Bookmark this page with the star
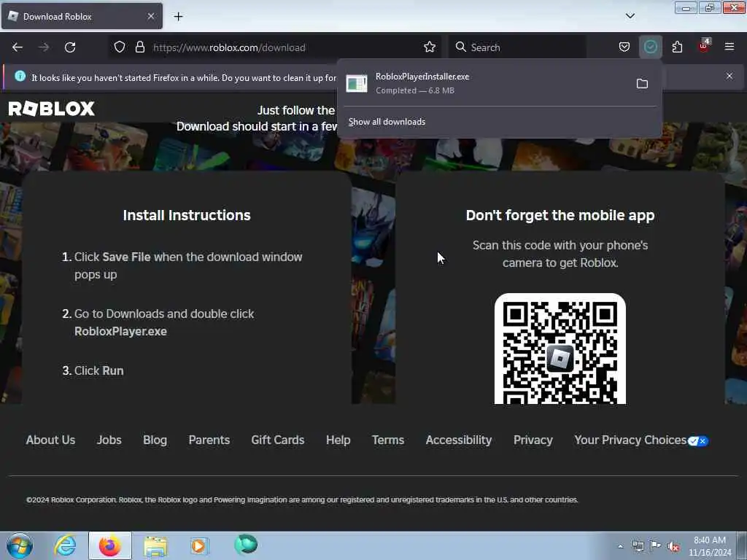The height and width of the screenshot is (560, 747). tap(429, 47)
